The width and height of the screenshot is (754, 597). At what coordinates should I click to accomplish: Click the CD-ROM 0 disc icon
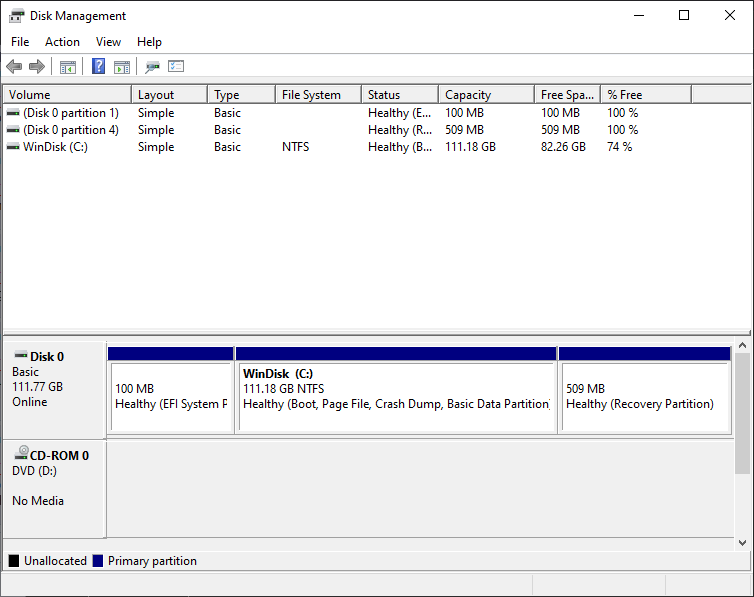click(x=21, y=452)
